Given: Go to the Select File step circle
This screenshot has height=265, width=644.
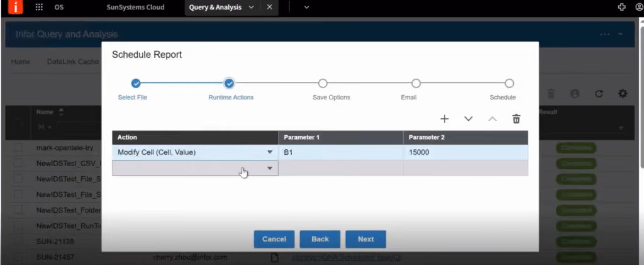Looking at the screenshot, I should [x=136, y=84].
